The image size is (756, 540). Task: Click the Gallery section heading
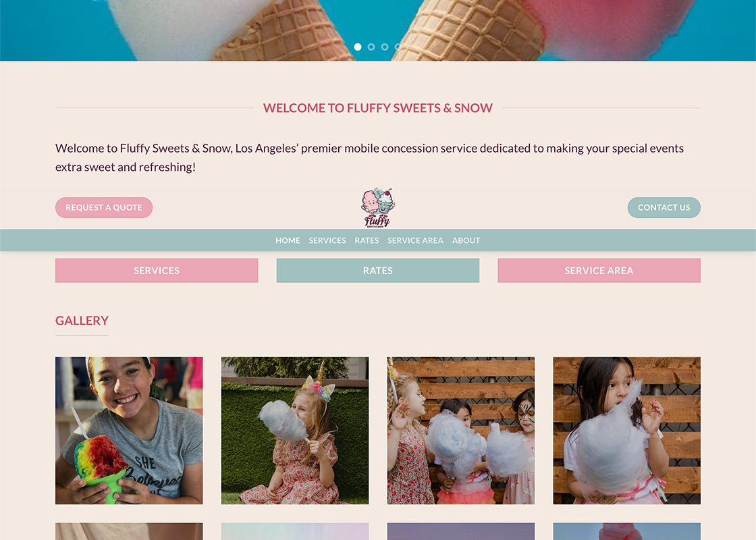point(82,321)
